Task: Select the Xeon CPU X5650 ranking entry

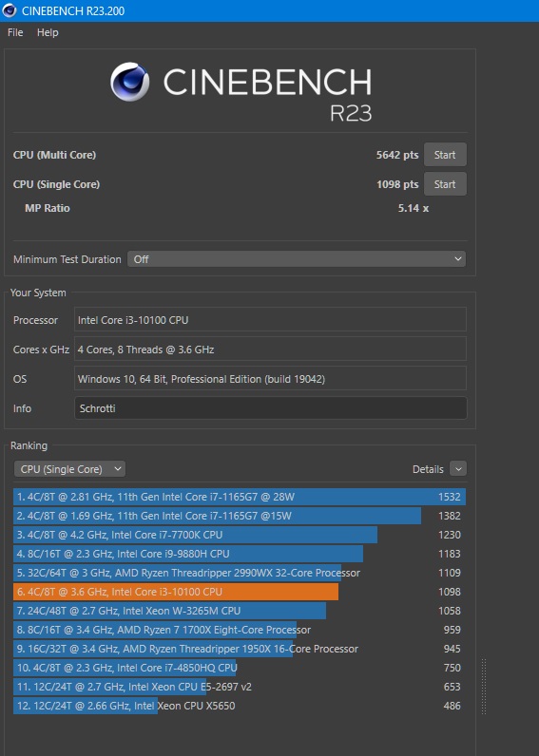Action: pos(240,706)
